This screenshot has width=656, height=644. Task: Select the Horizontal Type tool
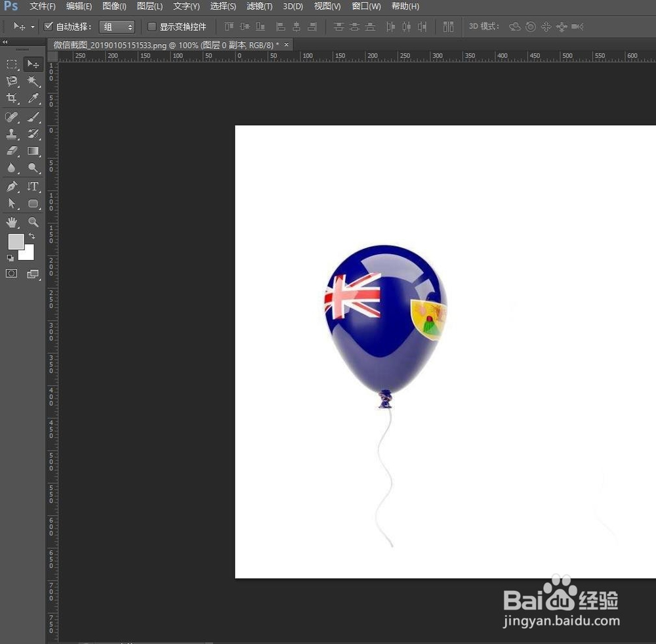pos(33,186)
